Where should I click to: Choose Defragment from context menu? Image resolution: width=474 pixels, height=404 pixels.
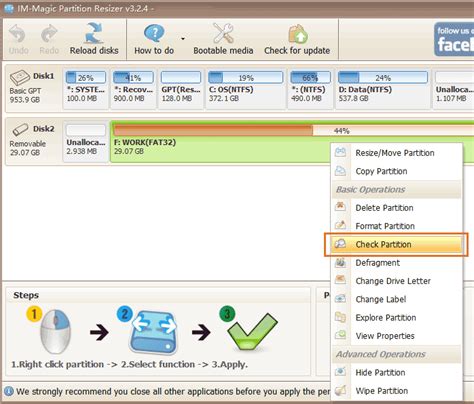coord(397,263)
